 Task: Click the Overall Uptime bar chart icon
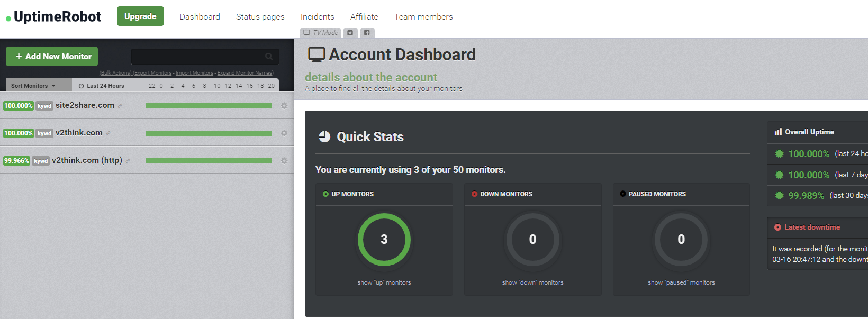click(x=778, y=132)
